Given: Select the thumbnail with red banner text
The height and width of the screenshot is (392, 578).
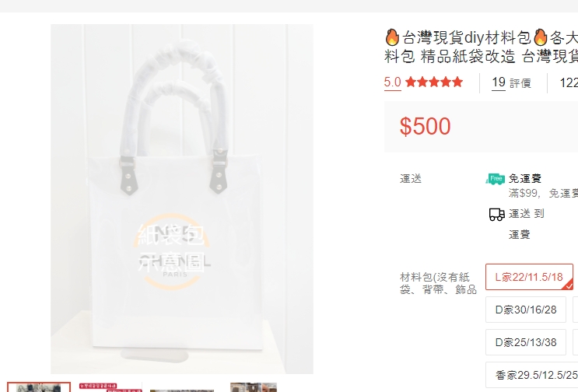Looking at the screenshot, I should (110, 387).
